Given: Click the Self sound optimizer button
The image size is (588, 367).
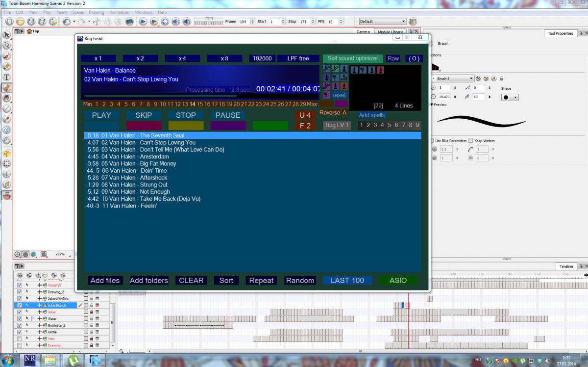Looking at the screenshot, I should pos(353,58).
